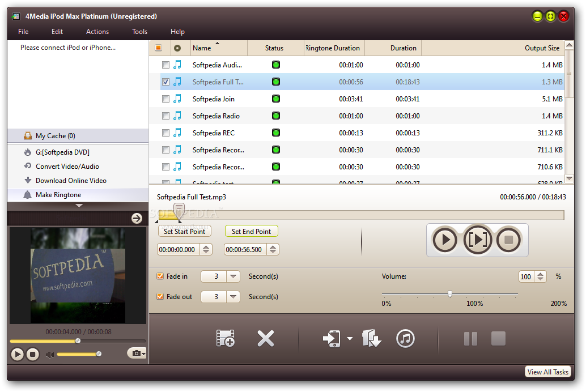Click the start time stepper arrows
This screenshot has height=392, width=586.
(206, 249)
